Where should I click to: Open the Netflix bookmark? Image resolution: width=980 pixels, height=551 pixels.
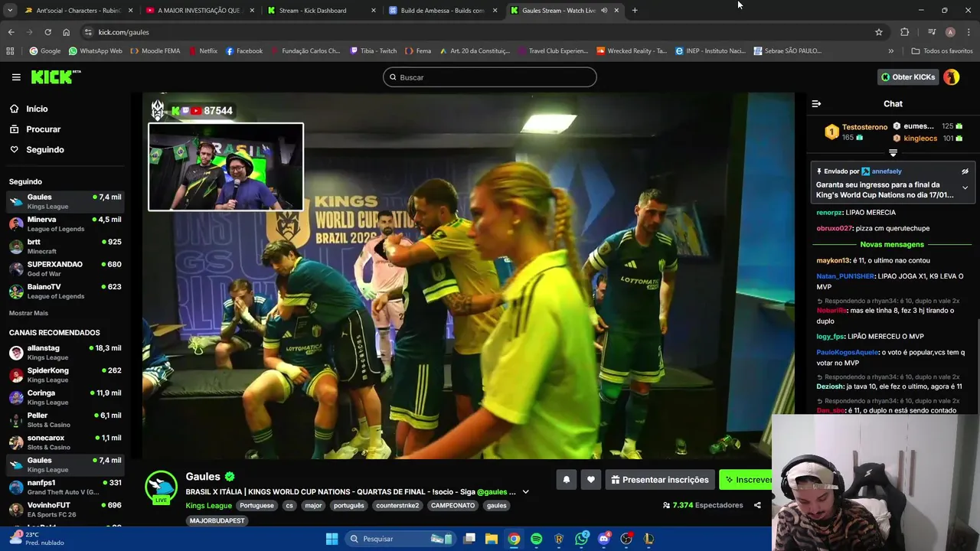tap(203, 51)
